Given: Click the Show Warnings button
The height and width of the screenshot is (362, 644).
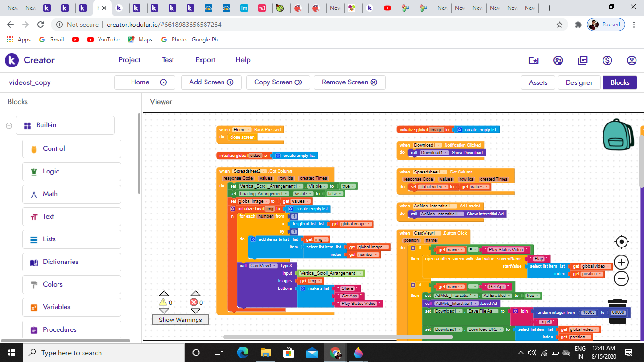Looking at the screenshot, I should click(180, 320).
